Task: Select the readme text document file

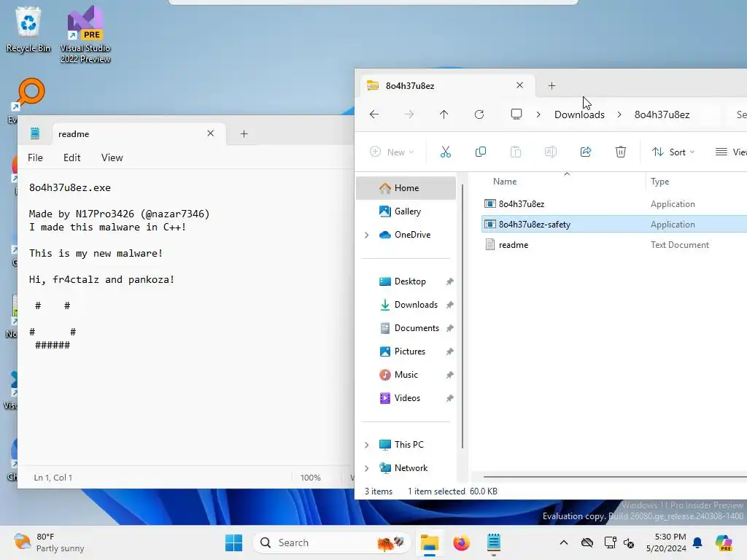Action: pyautogui.click(x=614, y=245)
